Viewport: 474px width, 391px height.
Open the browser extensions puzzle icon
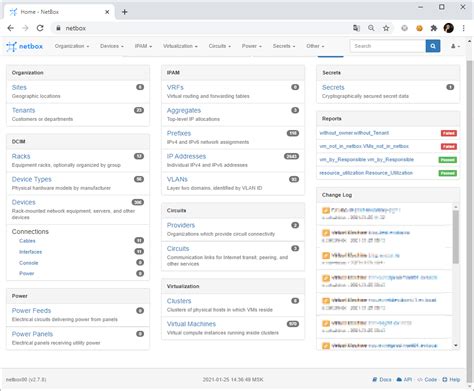[434, 28]
